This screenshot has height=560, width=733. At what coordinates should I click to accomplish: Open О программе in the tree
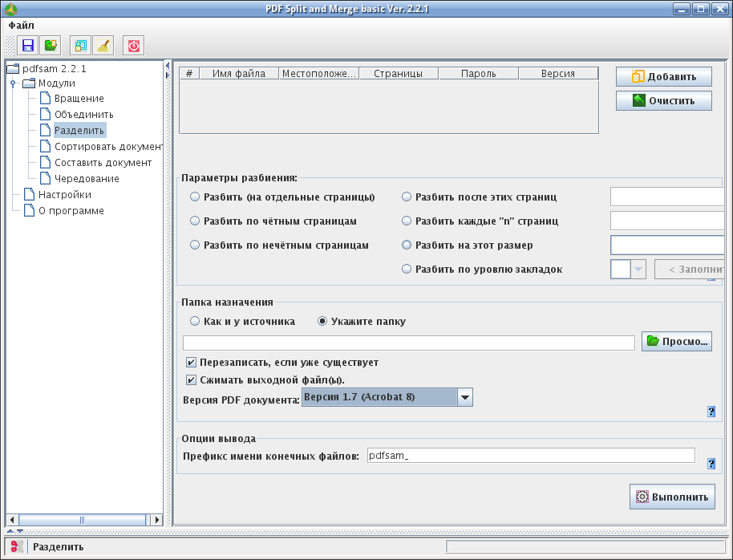click(x=71, y=210)
